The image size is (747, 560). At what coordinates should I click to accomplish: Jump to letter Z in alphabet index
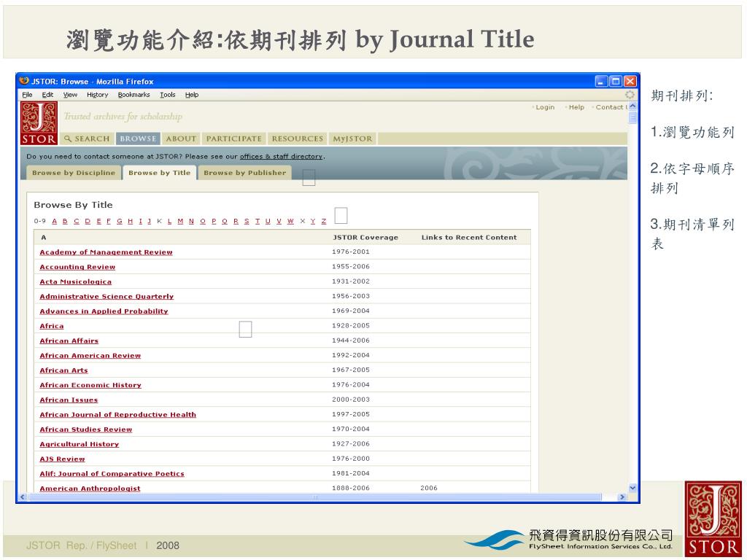pyautogui.click(x=324, y=221)
